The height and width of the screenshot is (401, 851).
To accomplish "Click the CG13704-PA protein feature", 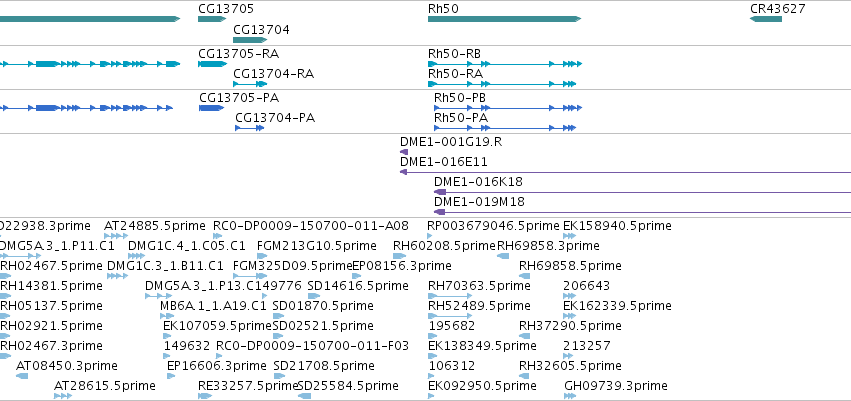I will pos(250,128).
